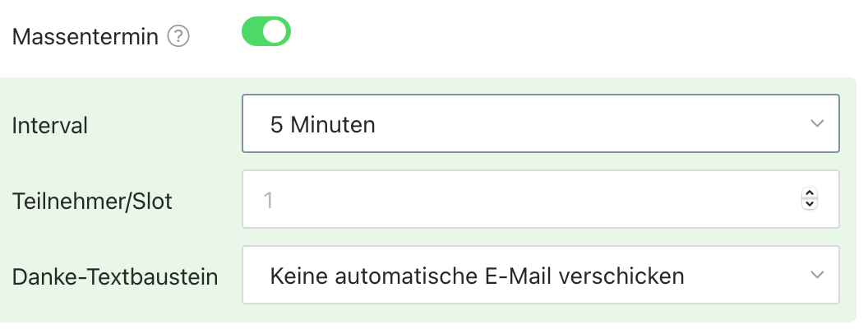
Task: Focus the Teilnehmer/Slot number field
Action: [541, 199]
